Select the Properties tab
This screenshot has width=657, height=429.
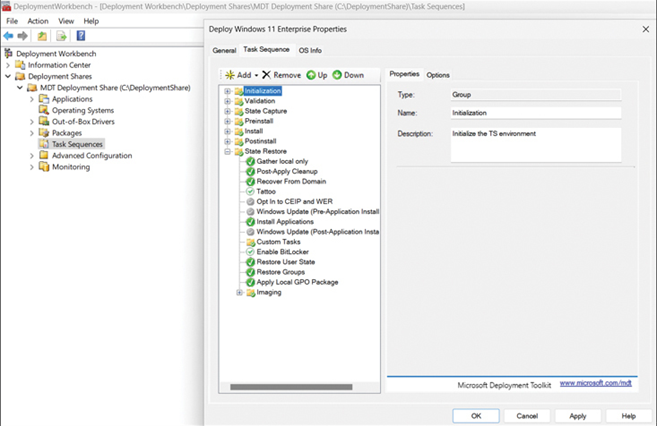point(404,74)
